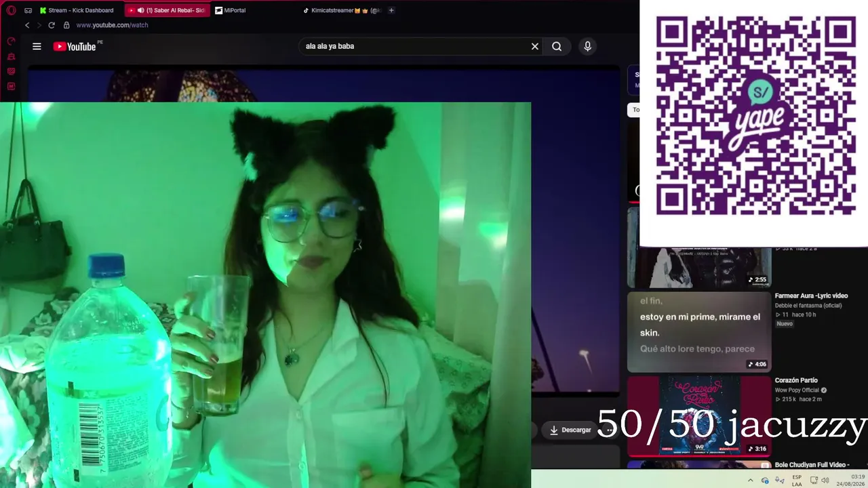Open the volume tray icon
This screenshot has width=868, height=488.
pyautogui.click(x=825, y=481)
